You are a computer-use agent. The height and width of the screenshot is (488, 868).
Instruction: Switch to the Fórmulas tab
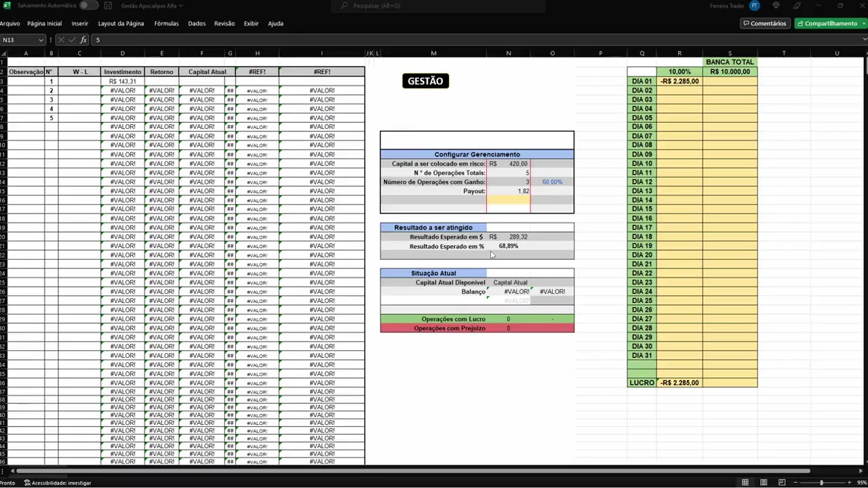(x=166, y=23)
